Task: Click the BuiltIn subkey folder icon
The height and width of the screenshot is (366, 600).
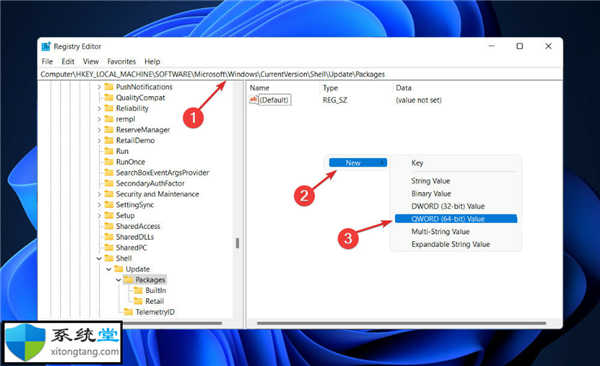Action: coord(138,291)
